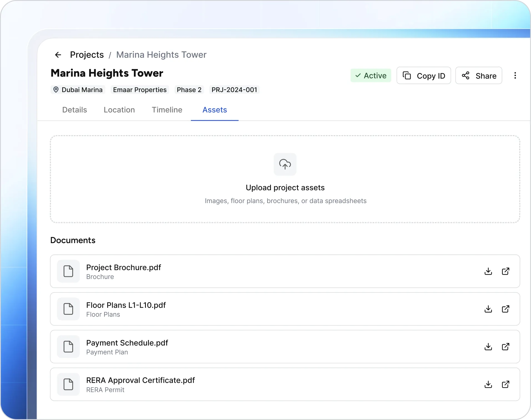Image resolution: width=531 pixels, height=420 pixels.
Task: Open Payment Schedule.pdf externally
Action: tap(505, 347)
